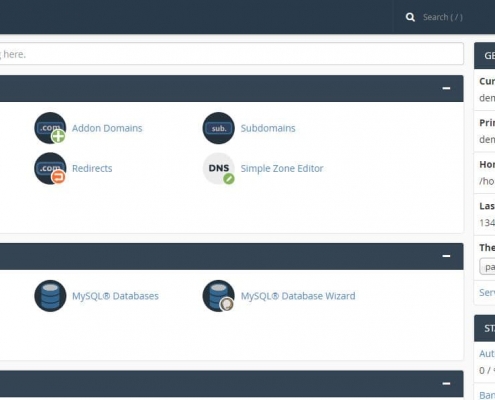Open the Addon Domains icon
Image resolution: width=495 pixels, height=400 pixels.
click(50, 128)
